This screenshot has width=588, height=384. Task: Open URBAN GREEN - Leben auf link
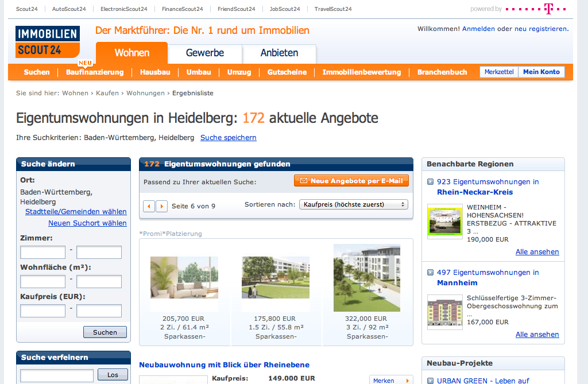[x=483, y=381]
